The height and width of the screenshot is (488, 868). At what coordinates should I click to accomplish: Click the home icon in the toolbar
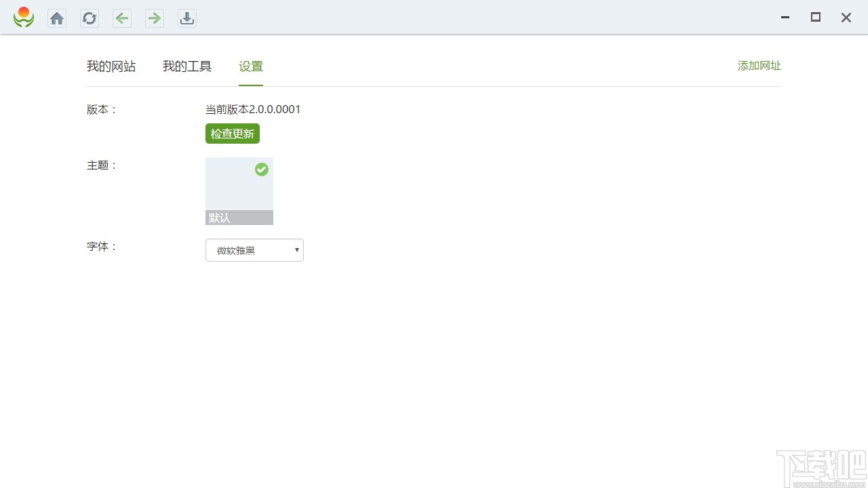[x=56, y=18]
